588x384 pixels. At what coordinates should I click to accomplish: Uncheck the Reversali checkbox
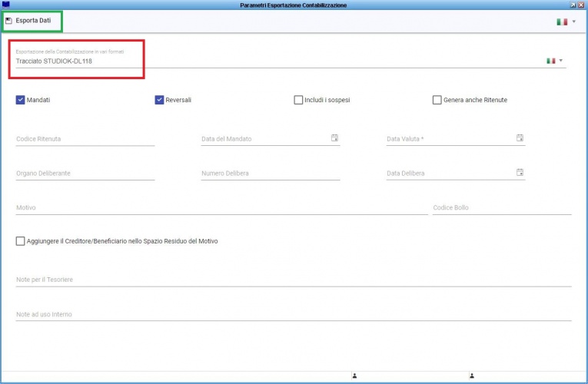159,100
